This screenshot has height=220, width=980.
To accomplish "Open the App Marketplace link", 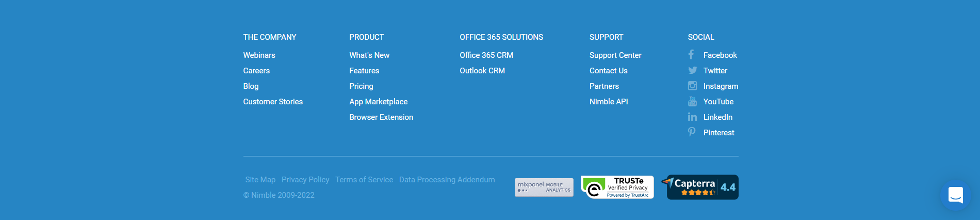I will click(378, 102).
